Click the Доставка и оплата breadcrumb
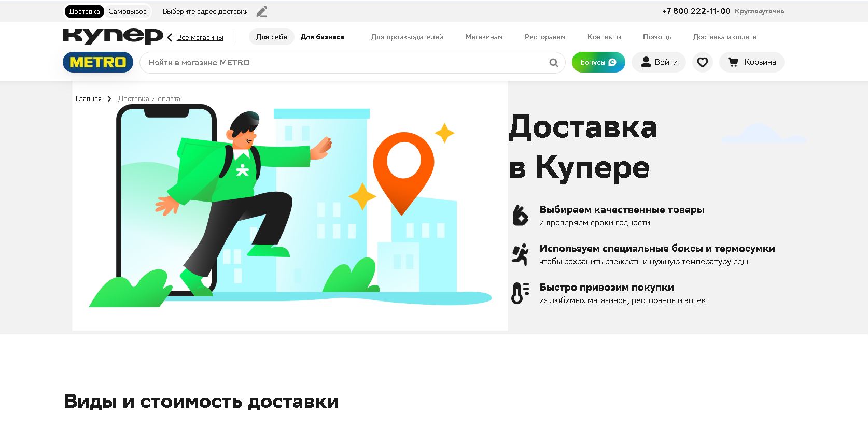This screenshot has height=430, width=868. pos(149,98)
